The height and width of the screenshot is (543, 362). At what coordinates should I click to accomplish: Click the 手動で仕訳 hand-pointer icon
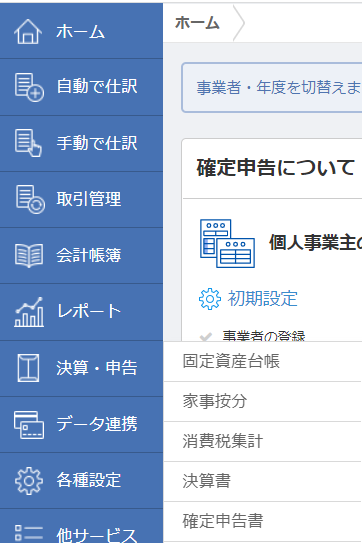(28, 143)
